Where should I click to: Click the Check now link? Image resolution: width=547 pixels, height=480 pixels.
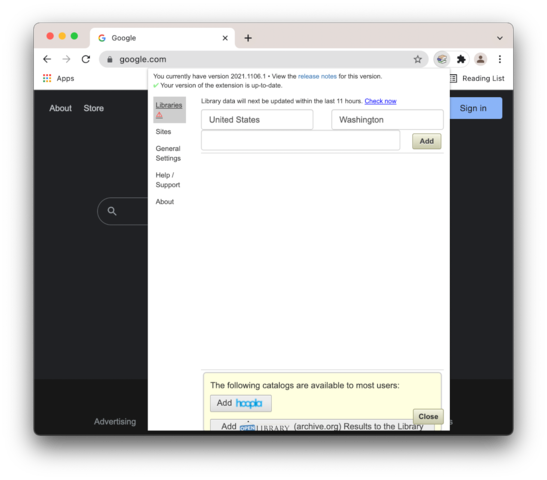click(x=380, y=101)
